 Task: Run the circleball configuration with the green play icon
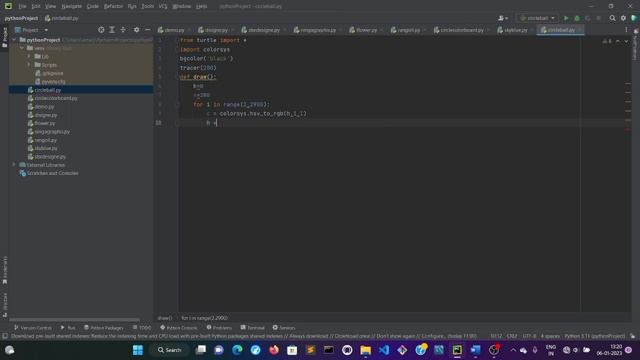(x=566, y=18)
